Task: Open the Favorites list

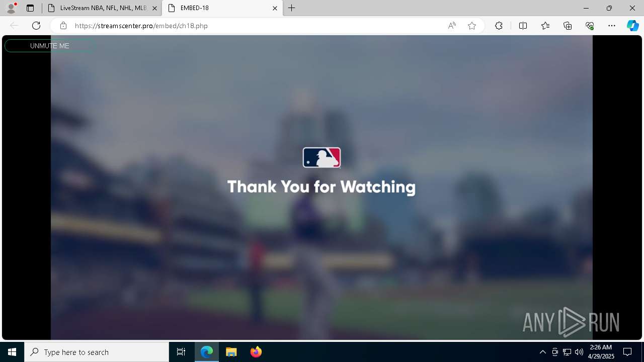Action: pyautogui.click(x=545, y=26)
